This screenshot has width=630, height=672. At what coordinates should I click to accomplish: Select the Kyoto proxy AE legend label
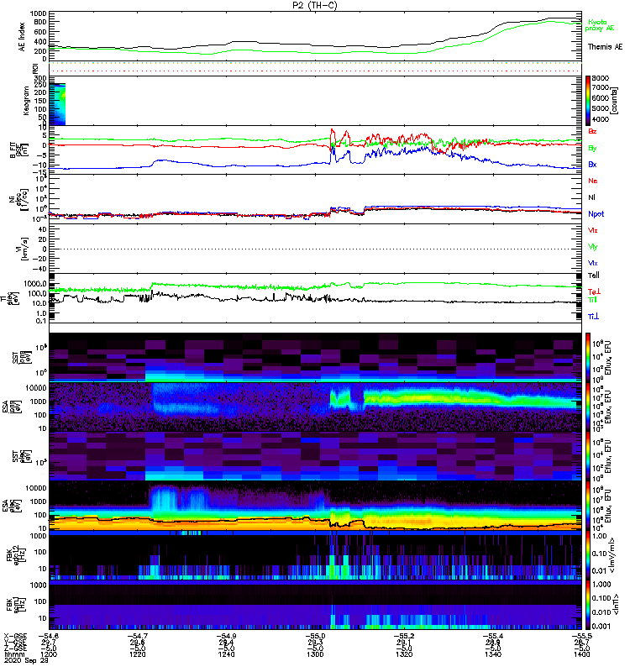(600, 25)
